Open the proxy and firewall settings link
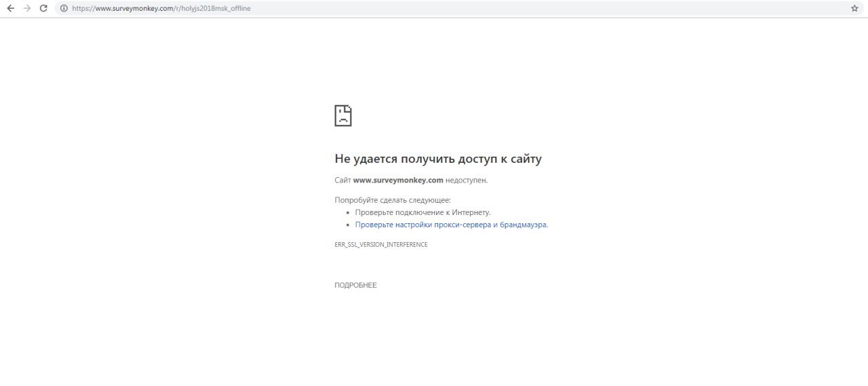The height and width of the screenshot is (386, 868). pos(452,225)
